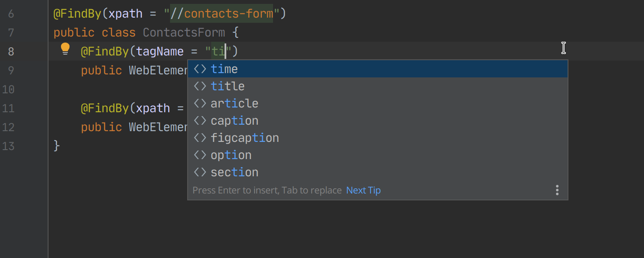Click the tag icon beside option
This screenshot has height=258, width=644.
(x=200, y=155)
